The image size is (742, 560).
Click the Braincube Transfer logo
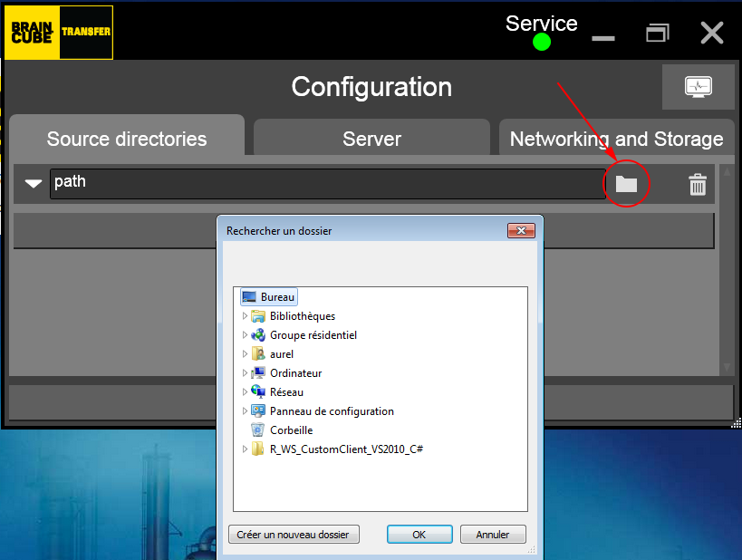point(58,32)
